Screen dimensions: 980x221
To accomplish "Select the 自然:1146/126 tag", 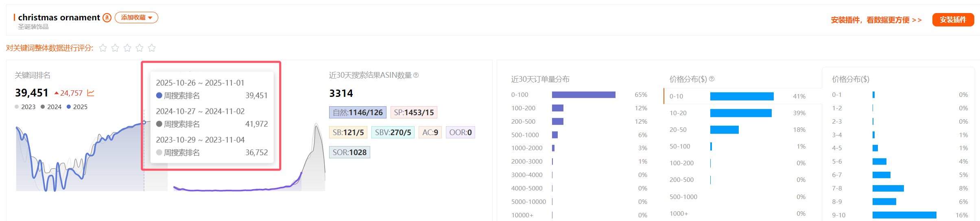I will (358, 112).
